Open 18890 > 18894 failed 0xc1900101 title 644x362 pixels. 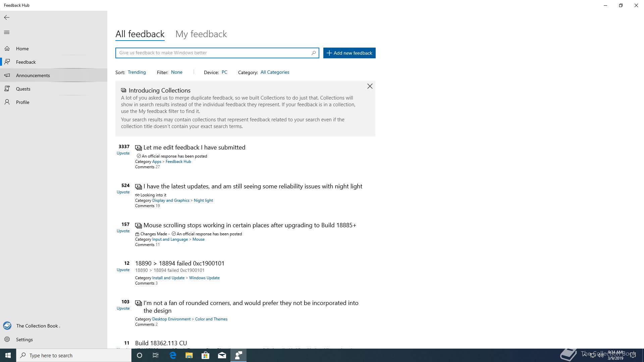coord(180,263)
